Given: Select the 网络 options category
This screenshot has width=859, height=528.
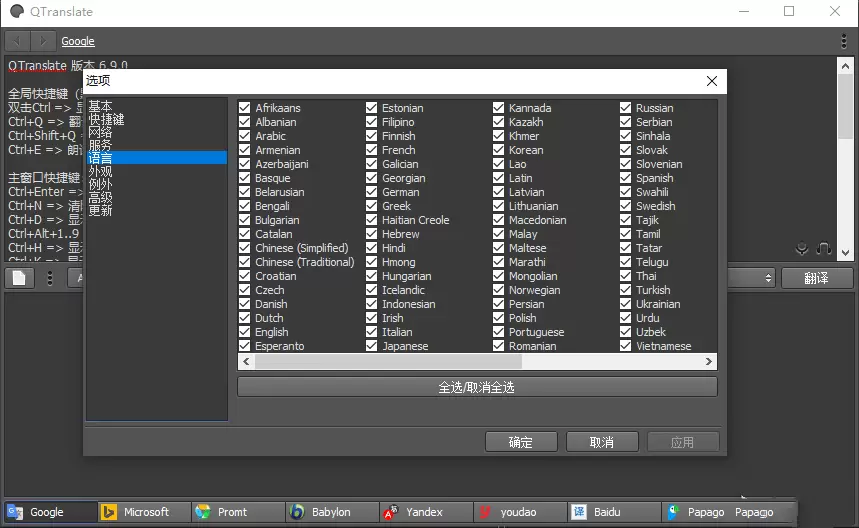Looking at the screenshot, I should (x=156, y=132).
